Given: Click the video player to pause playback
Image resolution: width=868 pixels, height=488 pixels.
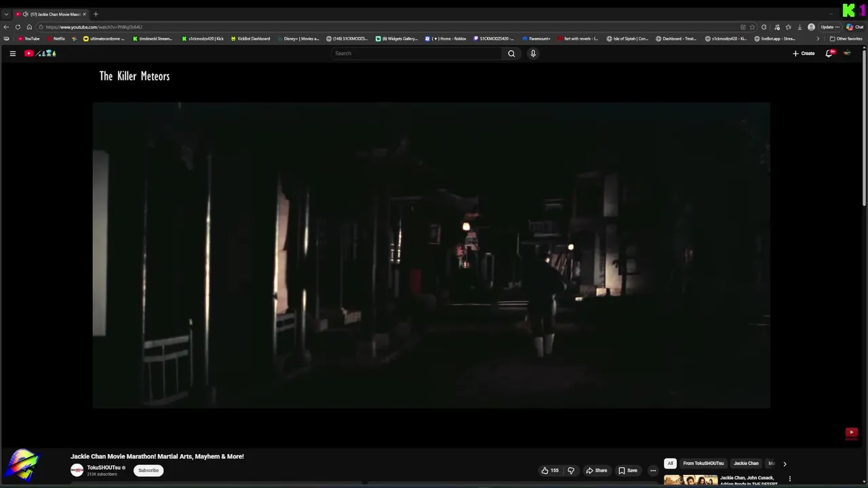Looking at the screenshot, I should pyautogui.click(x=431, y=255).
